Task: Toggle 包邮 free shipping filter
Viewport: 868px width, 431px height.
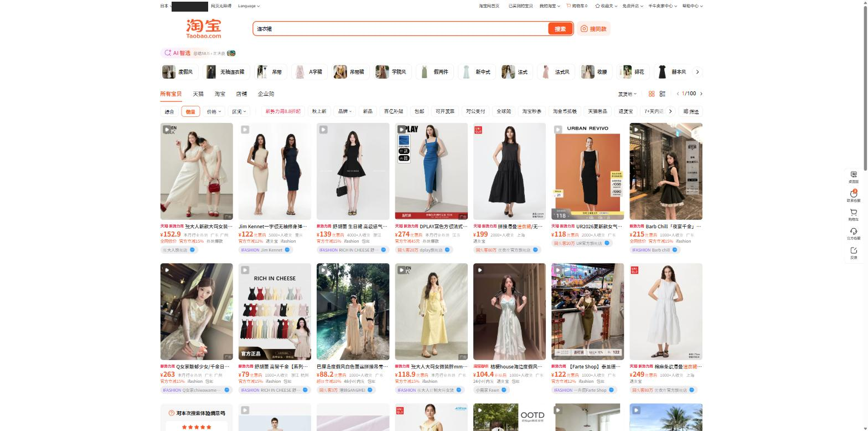Action: click(x=419, y=111)
